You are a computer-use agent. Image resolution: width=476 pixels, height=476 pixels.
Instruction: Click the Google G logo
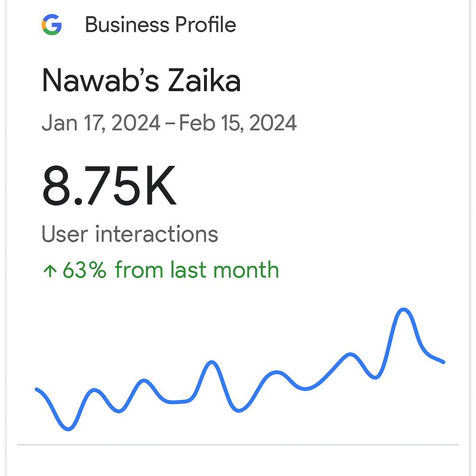[x=52, y=25]
